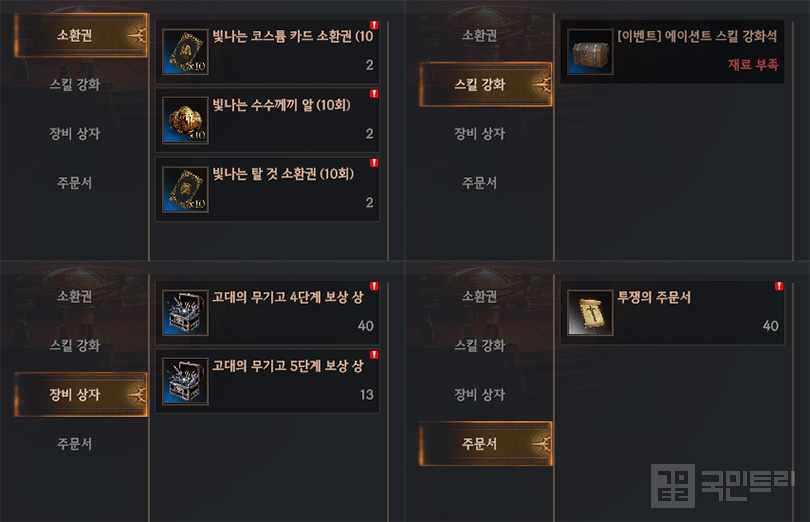This screenshot has height=522, width=810.
Task: Open highlighted 소환권 tab in top-left panel
Action: click(81, 35)
